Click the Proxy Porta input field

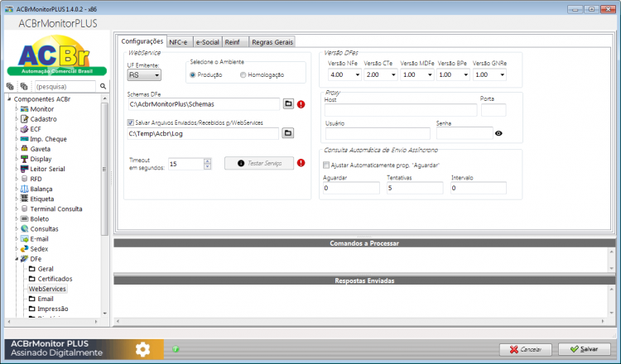point(493,110)
